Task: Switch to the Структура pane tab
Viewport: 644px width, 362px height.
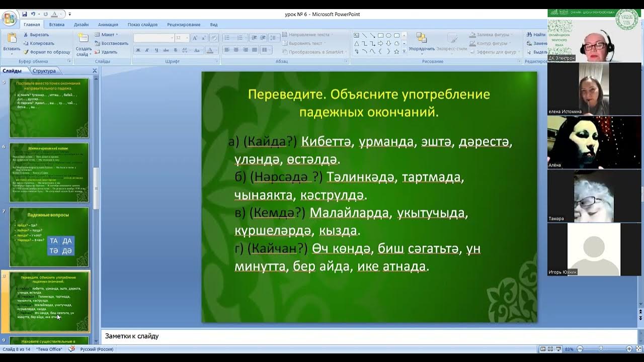Action: click(44, 71)
